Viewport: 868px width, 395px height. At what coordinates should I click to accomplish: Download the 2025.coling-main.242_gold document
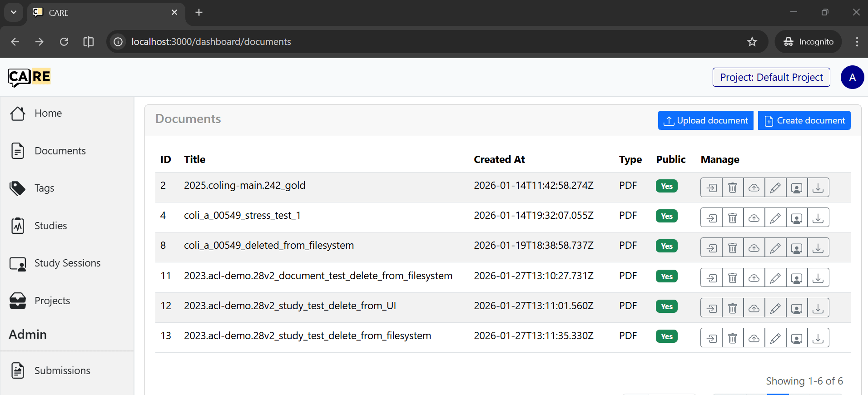point(818,188)
